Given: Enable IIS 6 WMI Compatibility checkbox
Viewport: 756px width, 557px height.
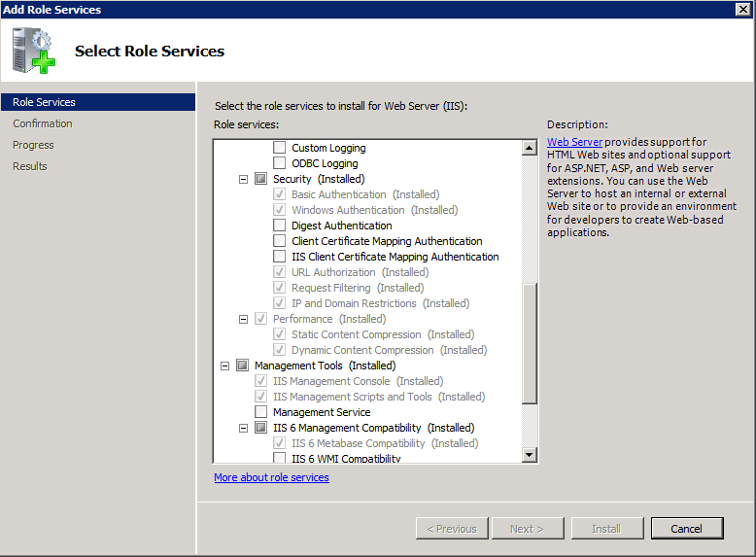Looking at the screenshot, I should tap(280, 458).
